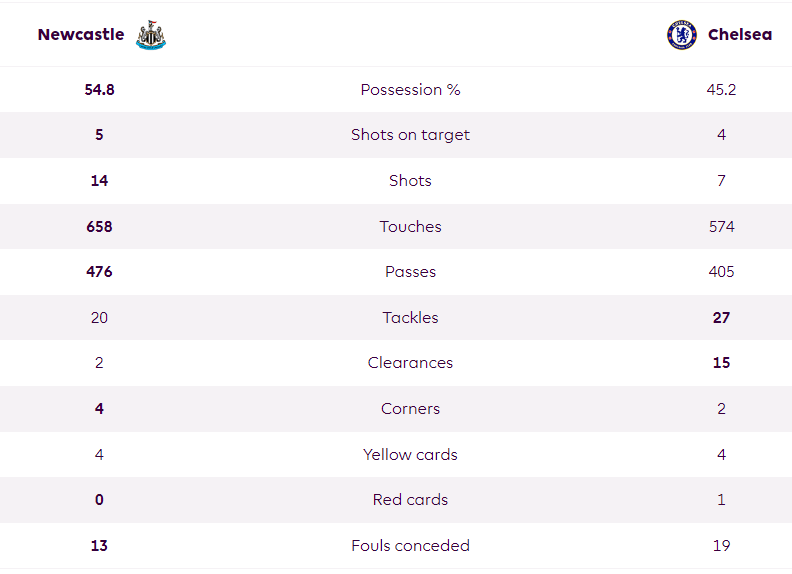
Task: Click the Chelsea club badge
Action: [681, 35]
